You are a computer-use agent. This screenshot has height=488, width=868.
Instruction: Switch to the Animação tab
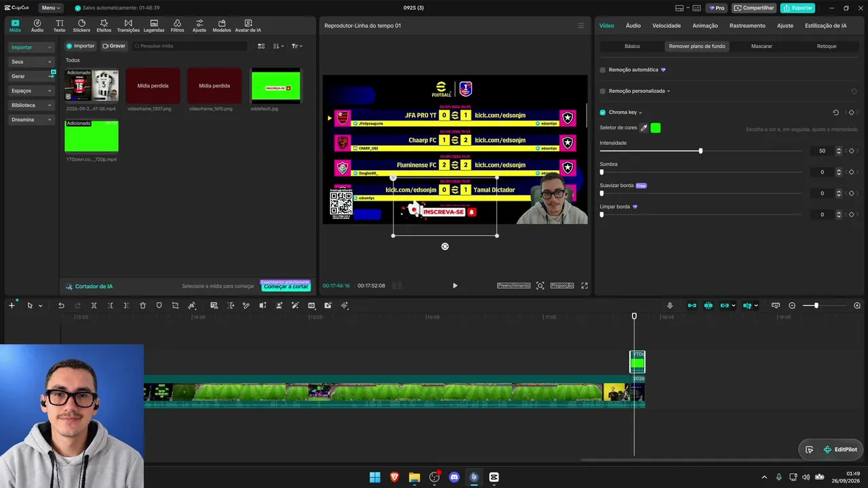pyautogui.click(x=705, y=26)
